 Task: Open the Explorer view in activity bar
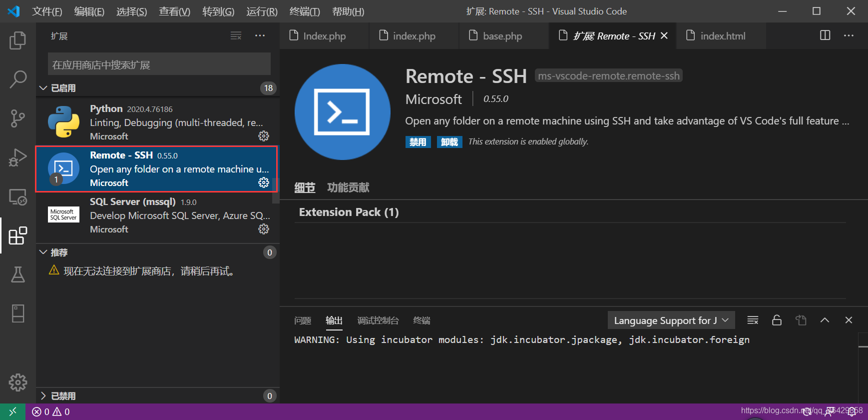pyautogui.click(x=18, y=40)
